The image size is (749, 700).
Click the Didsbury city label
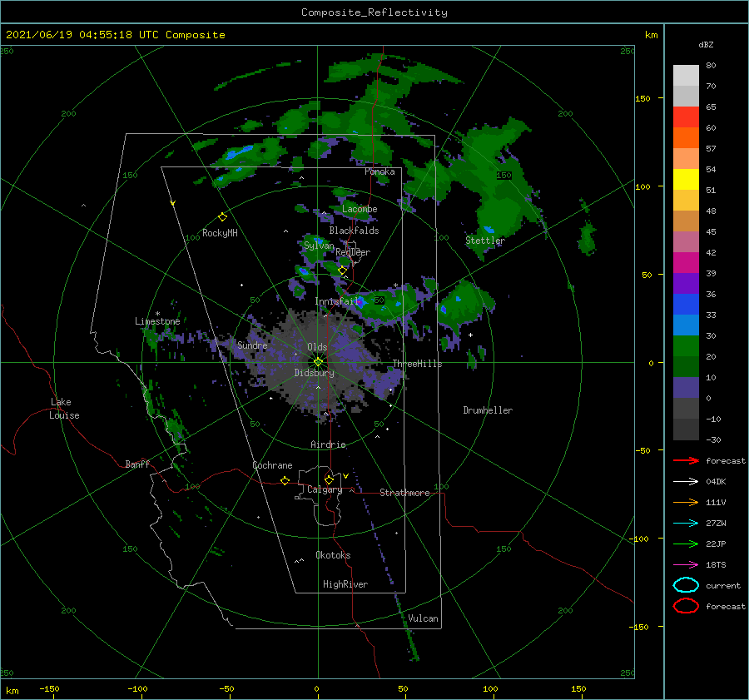(315, 373)
